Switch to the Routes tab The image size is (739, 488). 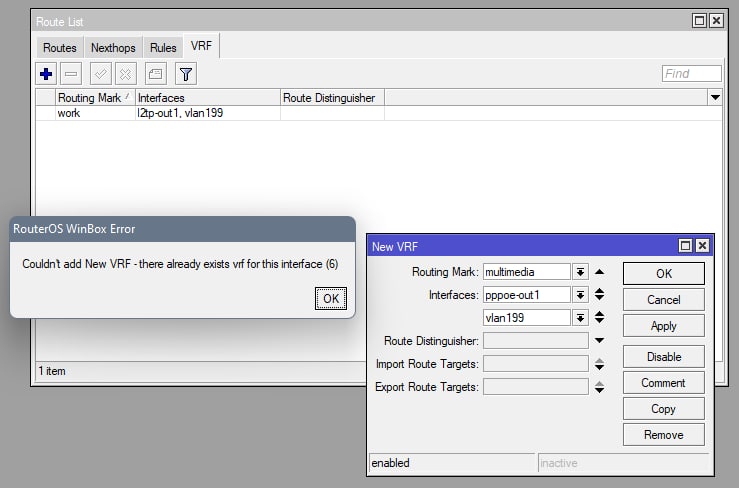coord(60,48)
